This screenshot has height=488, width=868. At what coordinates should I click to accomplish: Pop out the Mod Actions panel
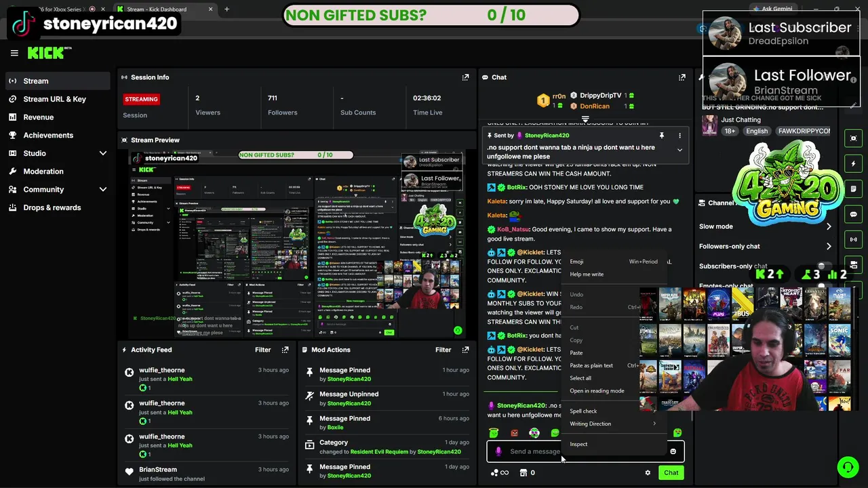[x=465, y=350]
